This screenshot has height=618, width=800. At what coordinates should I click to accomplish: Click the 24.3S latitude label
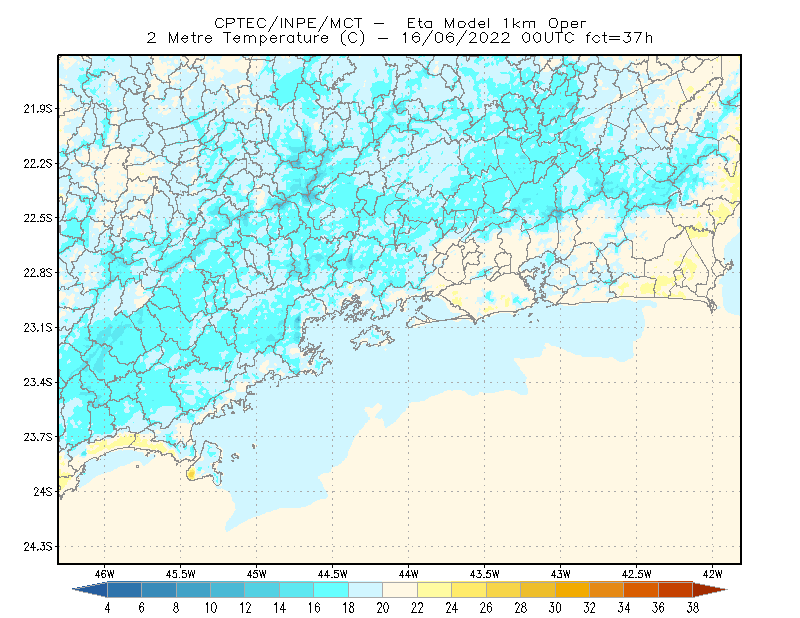[38, 547]
